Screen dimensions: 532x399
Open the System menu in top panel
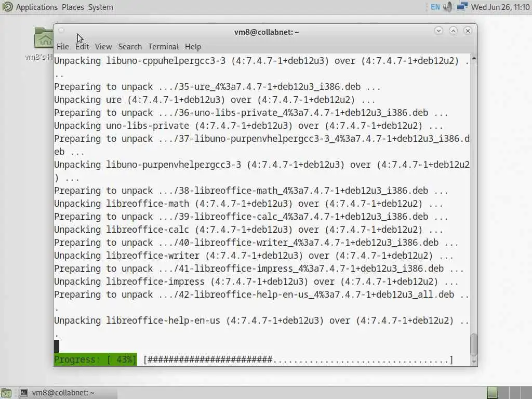[x=100, y=7]
